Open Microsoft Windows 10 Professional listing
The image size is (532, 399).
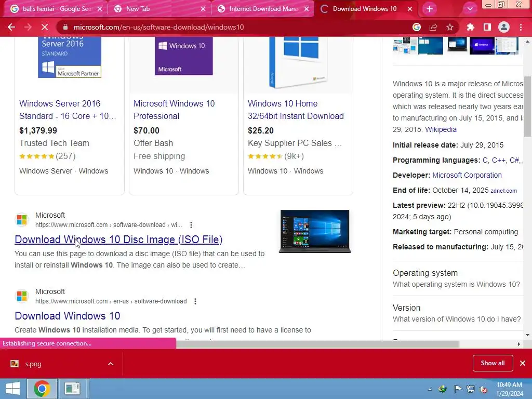[x=174, y=110]
